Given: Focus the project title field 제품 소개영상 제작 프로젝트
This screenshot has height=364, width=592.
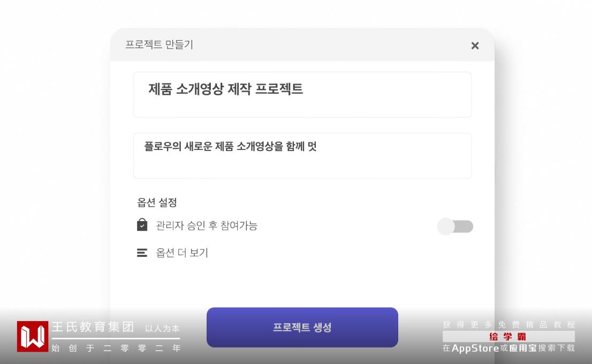Looking at the screenshot, I should (x=302, y=94).
